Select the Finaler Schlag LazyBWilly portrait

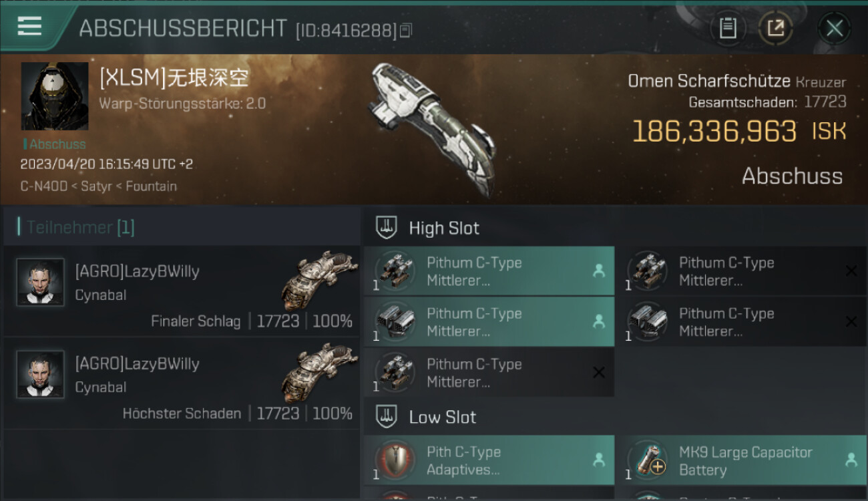[40, 283]
